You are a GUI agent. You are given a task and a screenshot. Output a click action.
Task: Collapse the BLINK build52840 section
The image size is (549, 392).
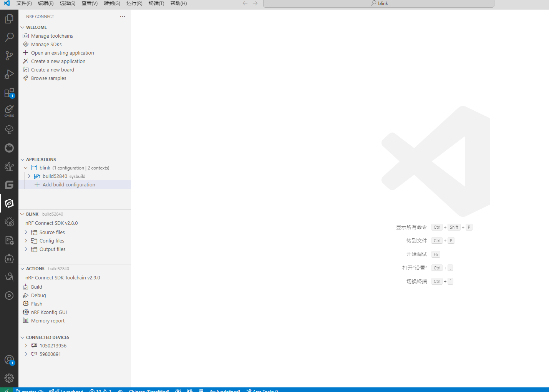22,214
